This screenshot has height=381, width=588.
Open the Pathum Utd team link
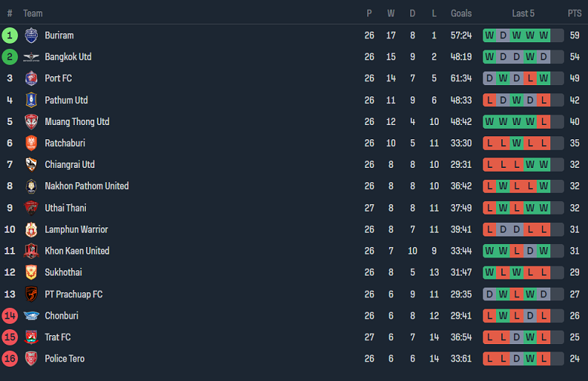click(66, 100)
